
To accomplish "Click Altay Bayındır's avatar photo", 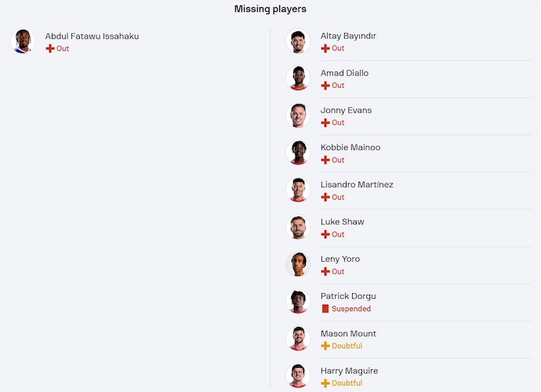I will tap(298, 42).
